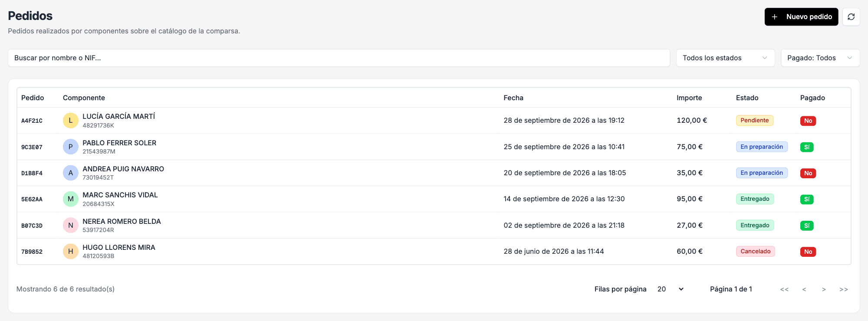Viewport: 868px width, 321px height.
Task: Create a new order with Nuevo pedido
Action: click(x=801, y=17)
